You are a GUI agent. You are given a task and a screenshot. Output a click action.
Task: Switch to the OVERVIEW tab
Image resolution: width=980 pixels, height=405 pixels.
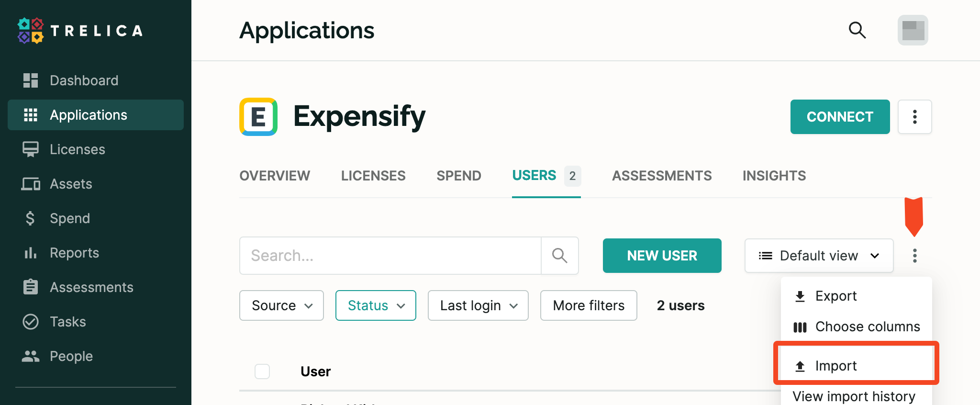pos(275,176)
